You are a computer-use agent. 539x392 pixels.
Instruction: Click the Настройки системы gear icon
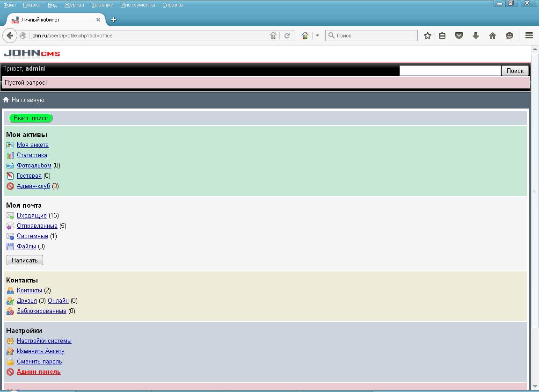10,341
